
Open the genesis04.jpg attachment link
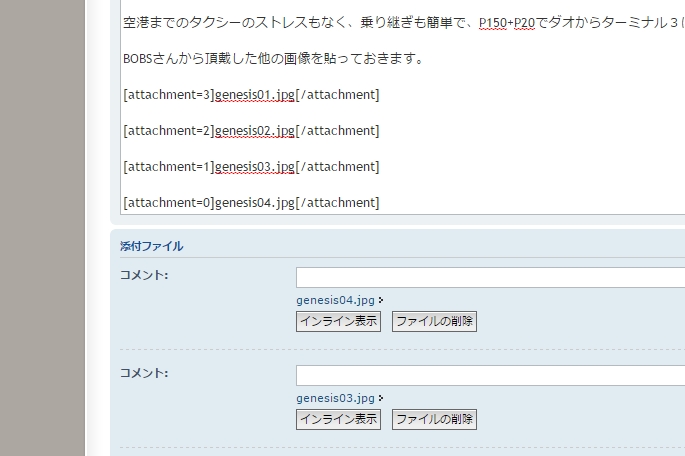click(x=335, y=300)
